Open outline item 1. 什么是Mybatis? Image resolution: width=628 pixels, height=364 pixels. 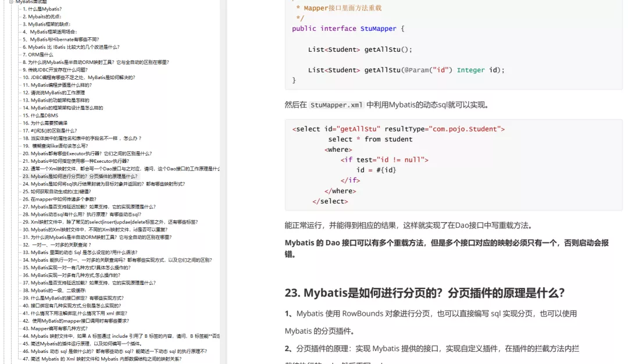pos(42,9)
